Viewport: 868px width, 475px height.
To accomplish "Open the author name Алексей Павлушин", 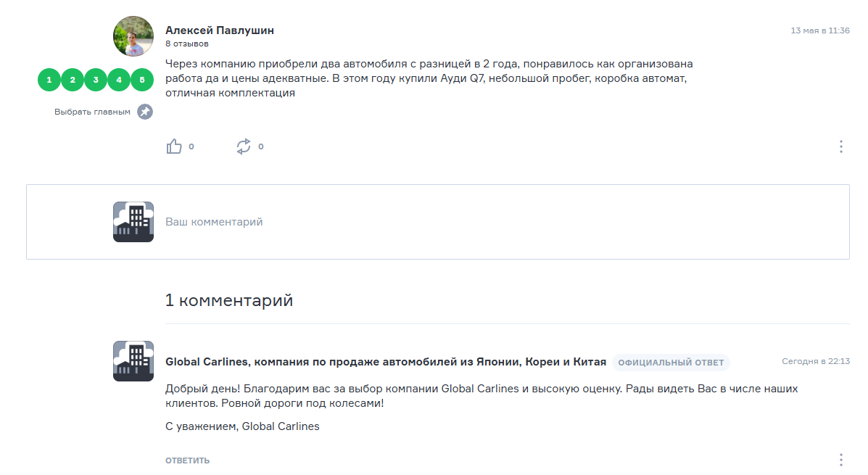I will [220, 30].
